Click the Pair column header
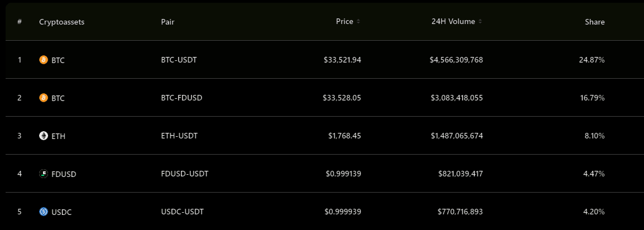644x230 pixels. 168,22
